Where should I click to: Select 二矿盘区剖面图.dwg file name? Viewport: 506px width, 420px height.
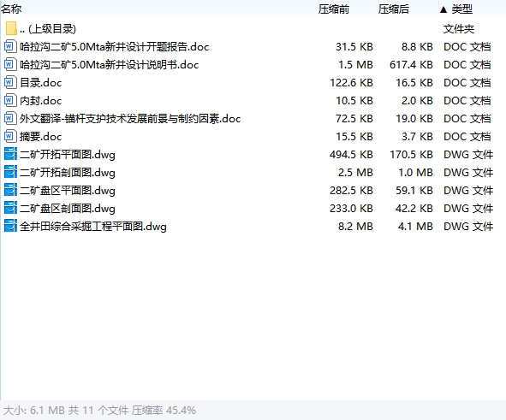click(x=68, y=209)
